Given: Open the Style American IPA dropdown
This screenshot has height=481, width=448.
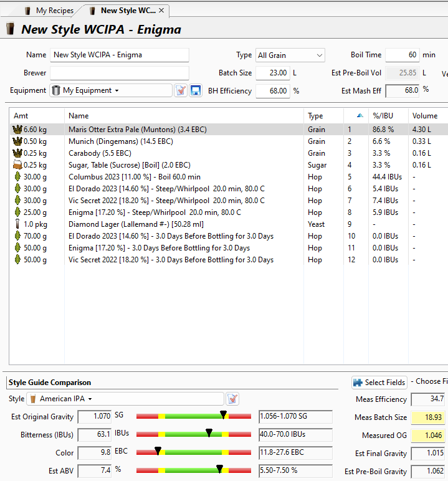Looking at the screenshot, I should click(125, 399).
